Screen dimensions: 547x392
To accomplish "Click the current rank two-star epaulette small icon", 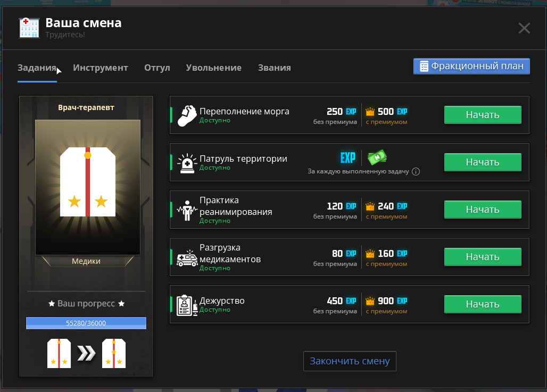I will pyautogui.click(x=59, y=353).
